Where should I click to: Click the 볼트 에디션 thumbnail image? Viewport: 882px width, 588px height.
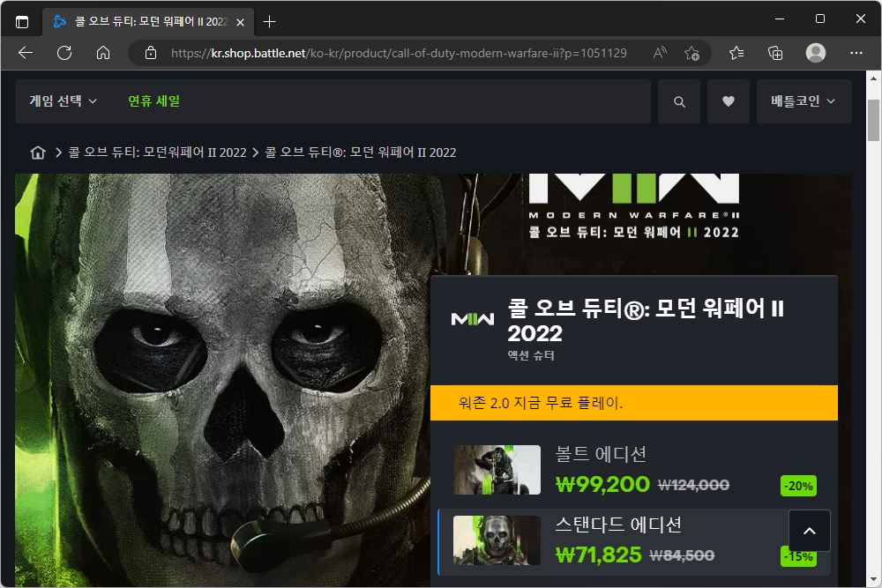click(497, 470)
